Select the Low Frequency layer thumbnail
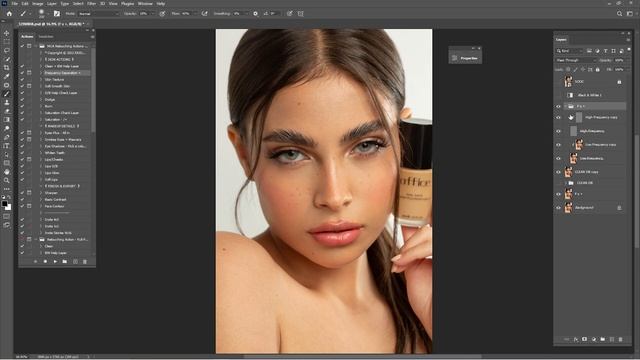The height and width of the screenshot is (360, 640). pyautogui.click(x=573, y=158)
